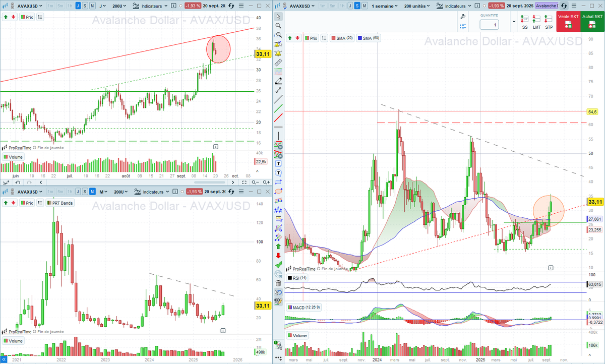Open the J timeframe dropdown in daily chart
605x364 pixels.
tap(103, 6)
